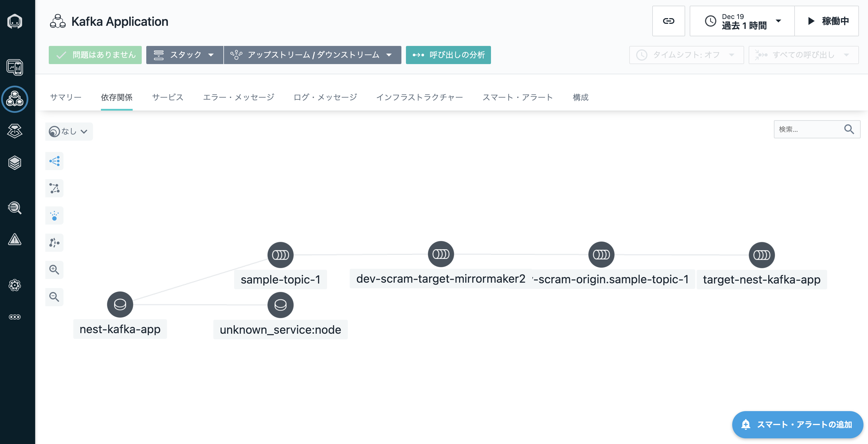Select the horizontal tree layout icon

[54, 161]
